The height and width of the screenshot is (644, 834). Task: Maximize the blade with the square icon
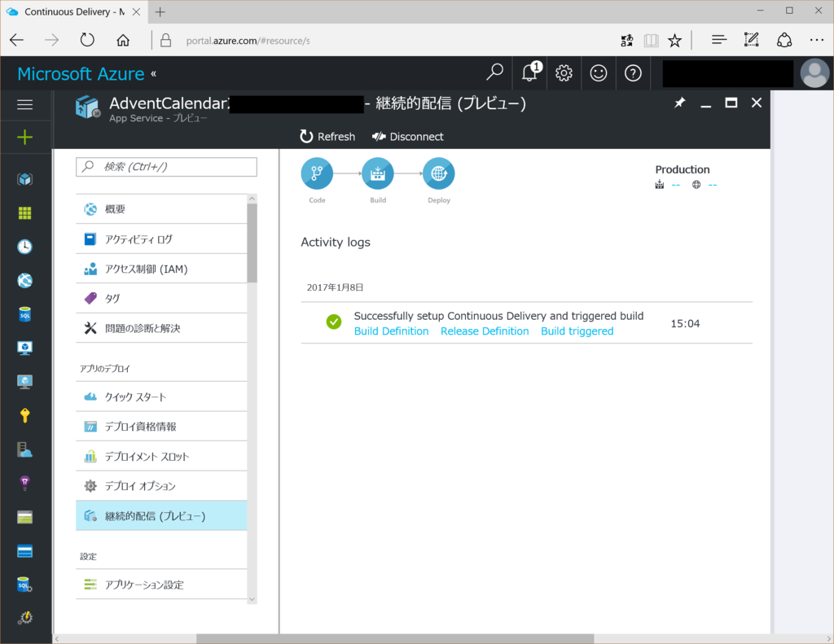tap(731, 103)
